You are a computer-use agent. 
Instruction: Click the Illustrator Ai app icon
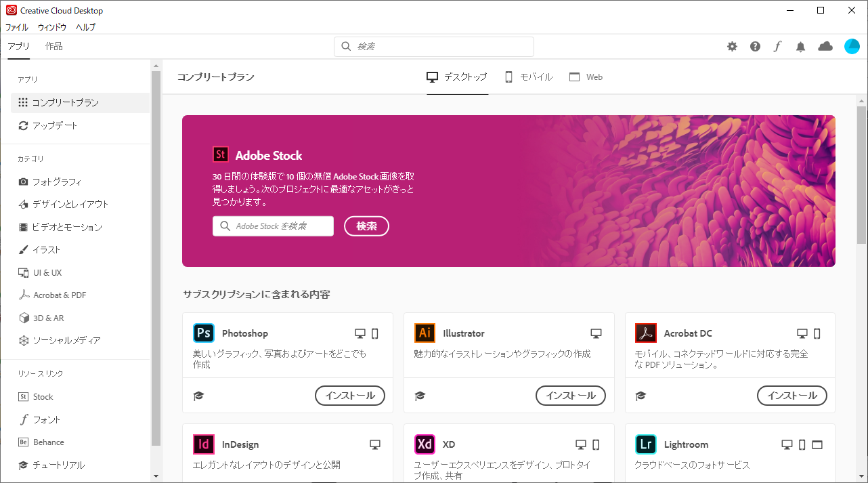click(425, 333)
